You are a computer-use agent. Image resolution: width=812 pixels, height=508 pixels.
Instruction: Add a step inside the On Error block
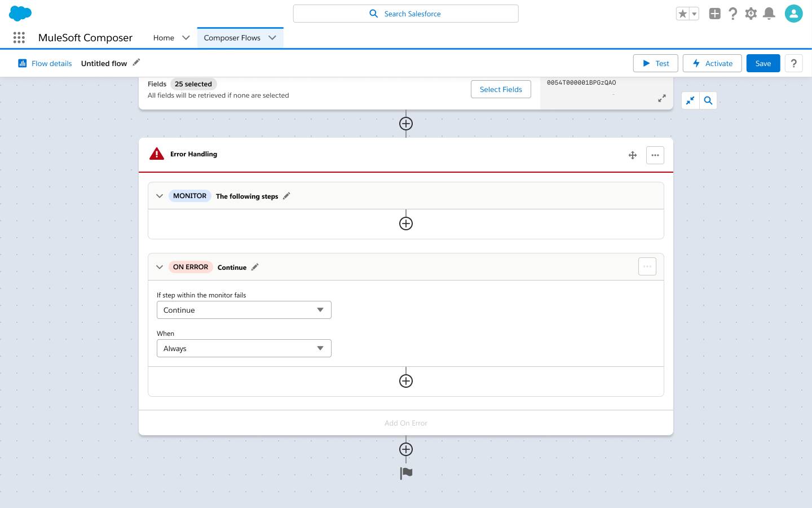(406, 381)
